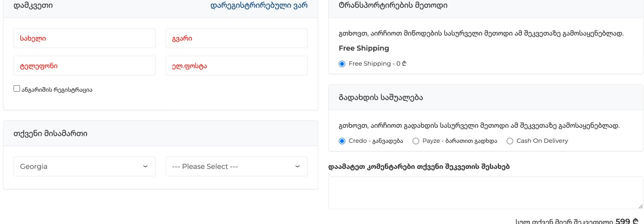The width and height of the screenshot is (644, 224).
Task: Focus the ტელეფონი phone input
Action: click(85, 66)
